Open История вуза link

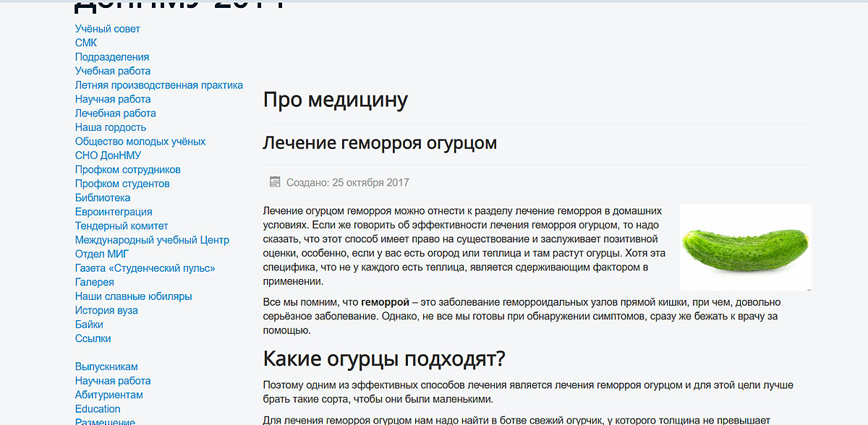click(106, 311)
